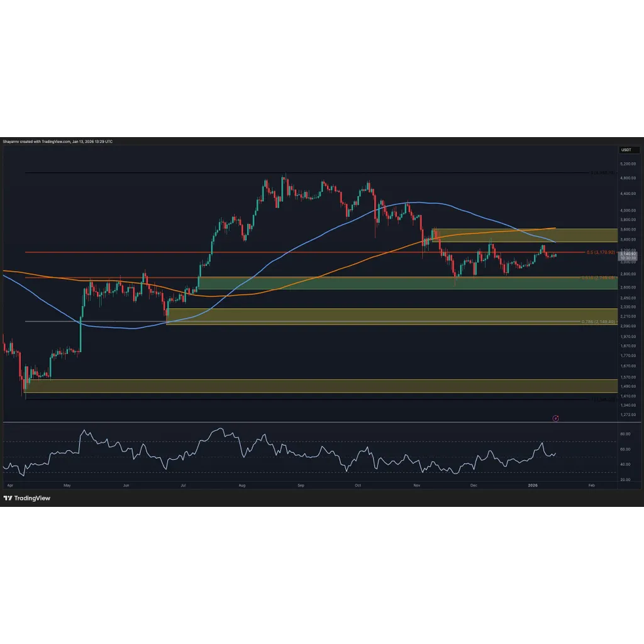Click the RSI 60.00 scale label

tap(625, 449)
